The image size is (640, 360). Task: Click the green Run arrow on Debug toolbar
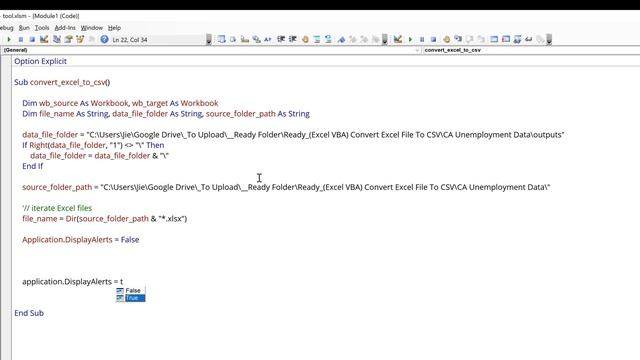[410, 40]
